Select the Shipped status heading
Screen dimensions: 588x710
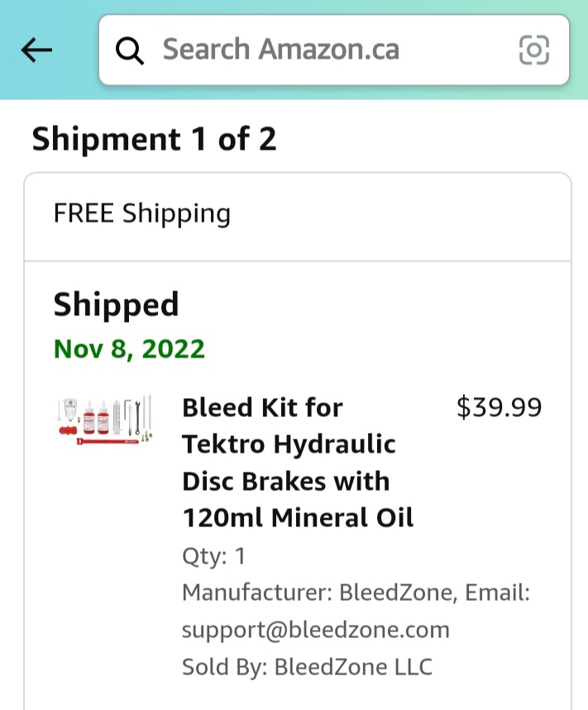[116, 305]
